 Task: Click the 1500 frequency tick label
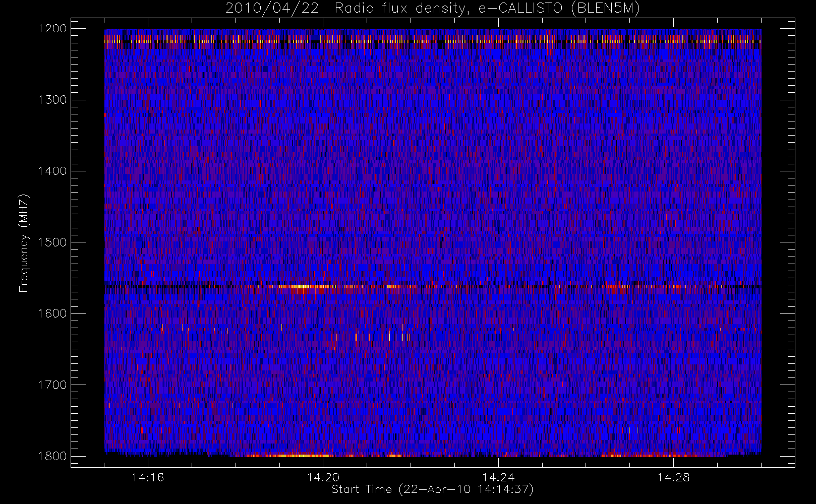(x=52, y=242)
